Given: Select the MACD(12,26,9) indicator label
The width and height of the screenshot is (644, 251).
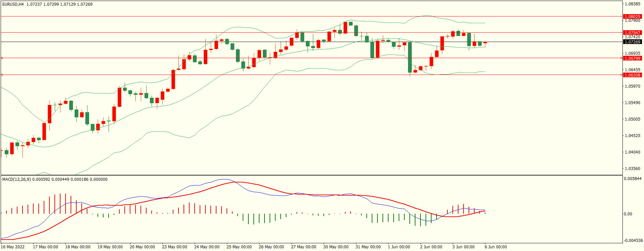Looking at the screenshot, I should [x=17, y=179].
